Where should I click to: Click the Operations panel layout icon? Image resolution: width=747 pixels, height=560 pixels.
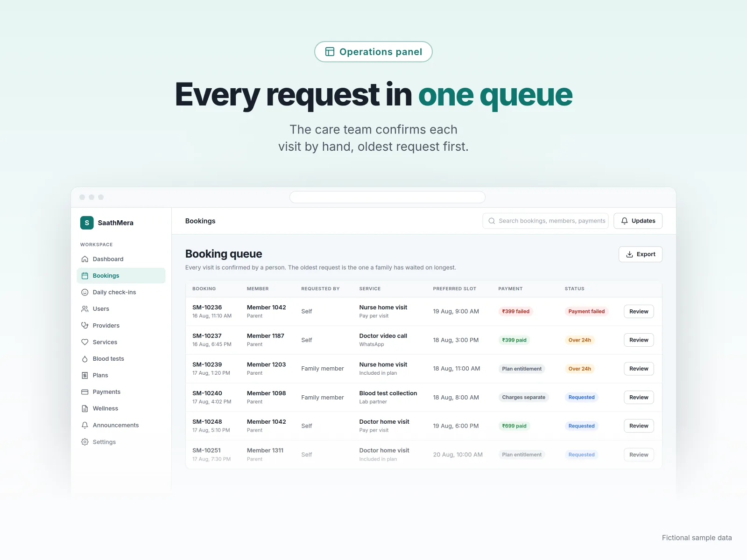[x=330, y=52]
